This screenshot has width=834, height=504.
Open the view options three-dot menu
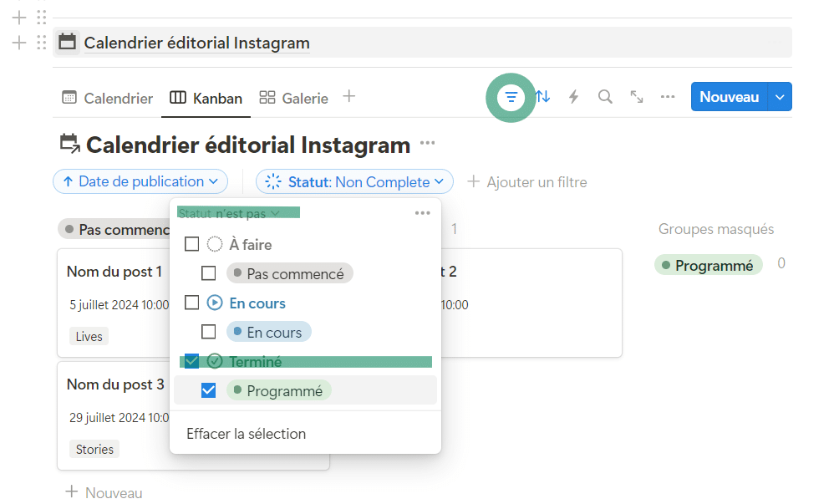[668, 97]
